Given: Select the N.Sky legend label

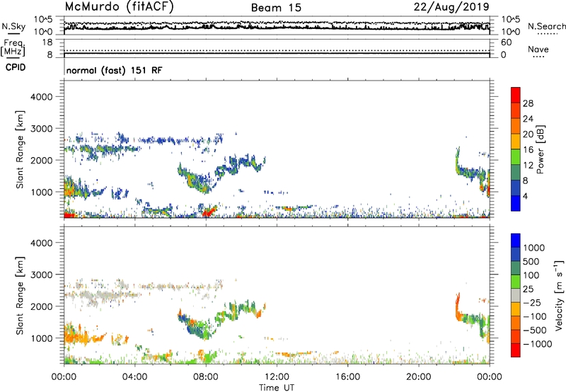Looking at the screenshot, I should 13,27.
